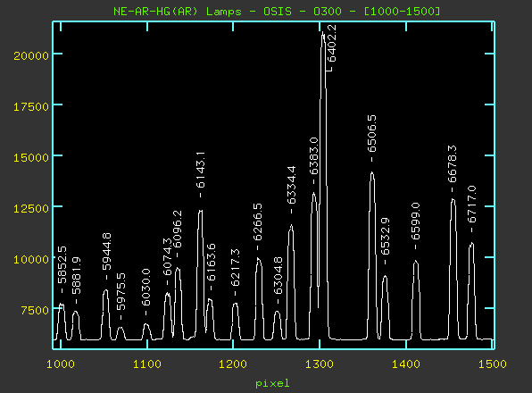Click the 20000 y-axis tick label
The image size is (532, 393).
click(31, 55)
